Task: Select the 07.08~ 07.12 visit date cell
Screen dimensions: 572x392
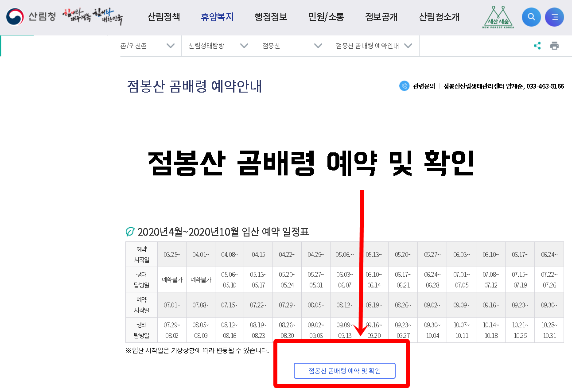Action: [491, 279]
